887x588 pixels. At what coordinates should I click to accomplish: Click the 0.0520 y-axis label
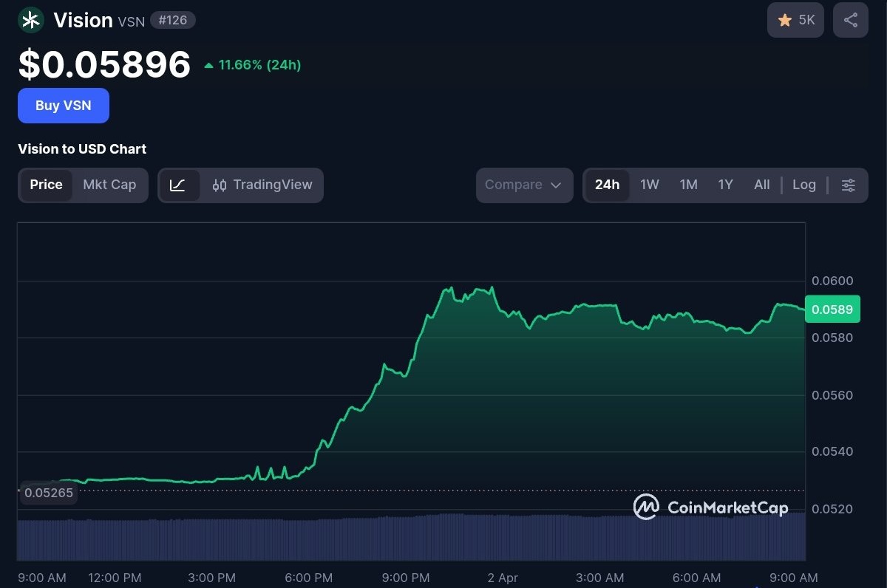[832, 509]
